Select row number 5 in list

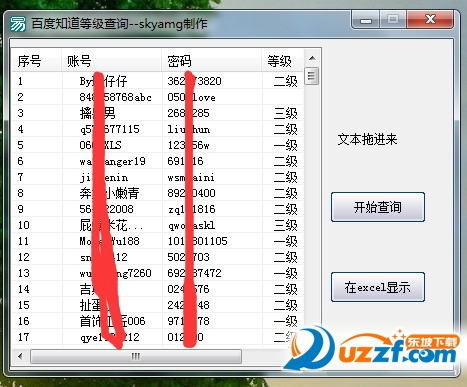157,145
